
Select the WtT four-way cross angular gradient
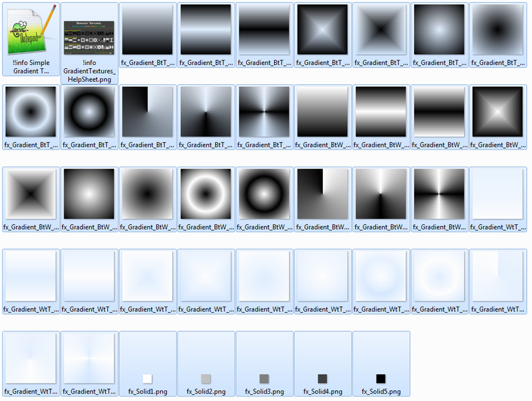tap(89, 364)
